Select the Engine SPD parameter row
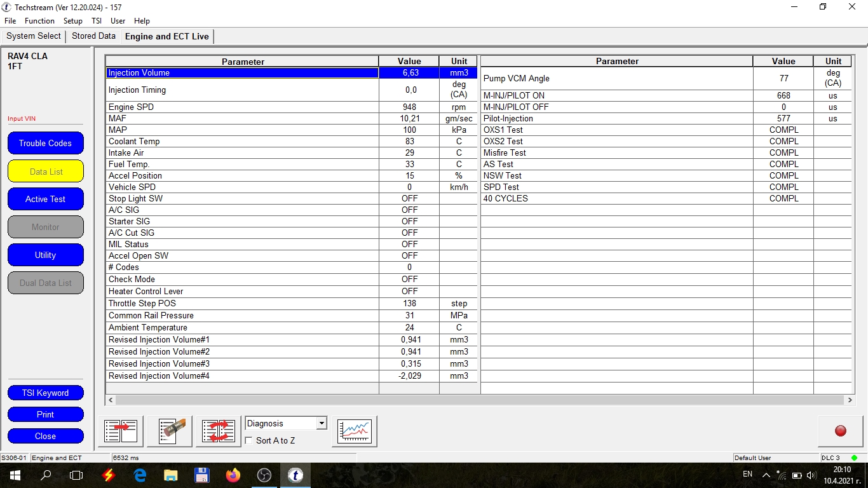 point(291,107)
